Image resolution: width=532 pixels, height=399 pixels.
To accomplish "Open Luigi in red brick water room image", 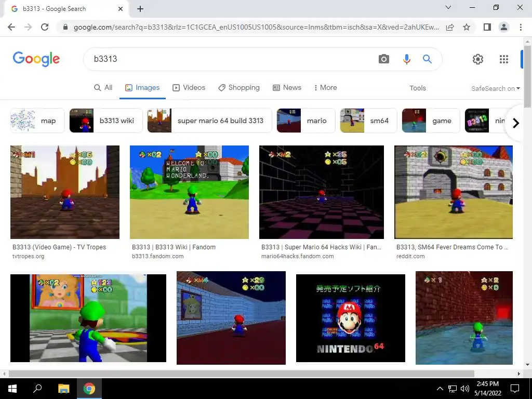I will tap(464, 318).
